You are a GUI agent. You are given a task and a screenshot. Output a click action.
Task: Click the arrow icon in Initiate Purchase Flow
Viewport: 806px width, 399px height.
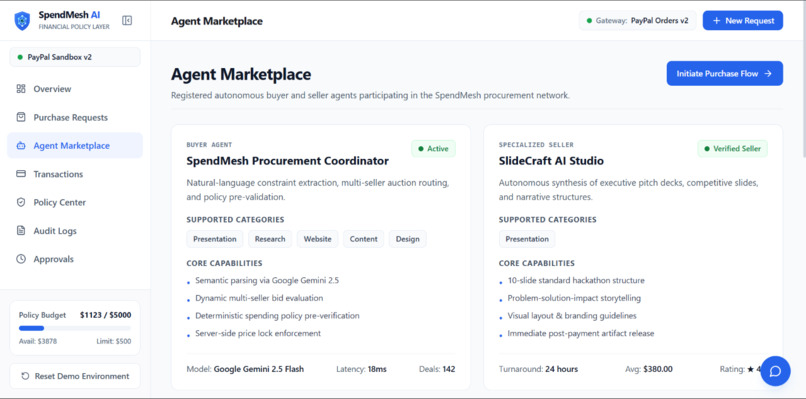tap(768, 74)
